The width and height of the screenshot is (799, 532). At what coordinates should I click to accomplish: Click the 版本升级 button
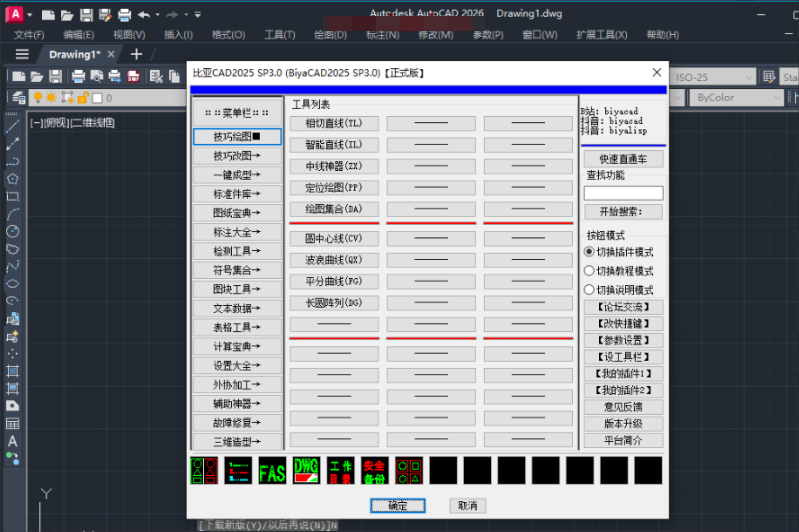point(623,423)
